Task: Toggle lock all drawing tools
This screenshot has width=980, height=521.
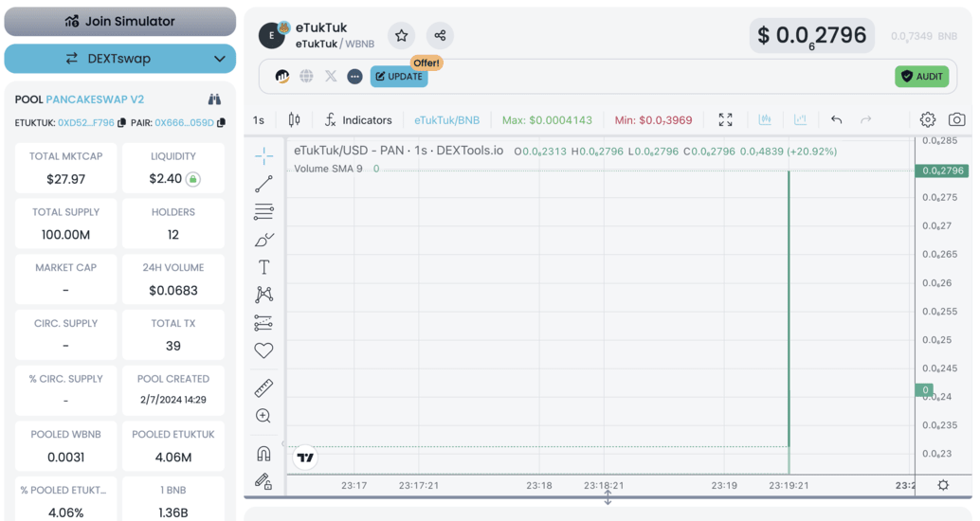Action: point(263,481)
